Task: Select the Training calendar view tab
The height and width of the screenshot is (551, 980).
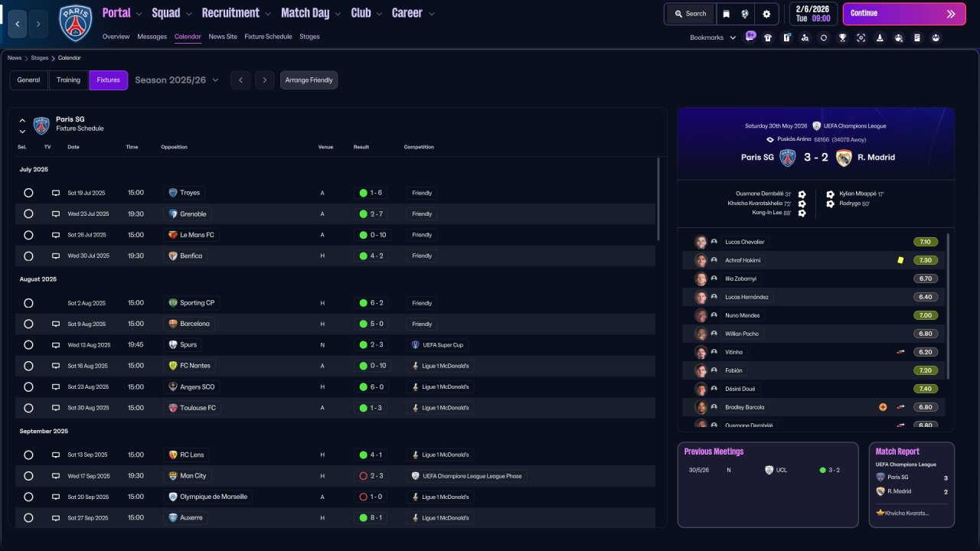Action: (68, 80)
